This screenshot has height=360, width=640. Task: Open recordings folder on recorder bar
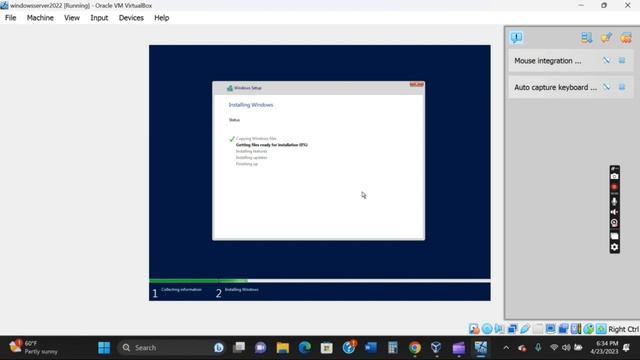[614, 236]
